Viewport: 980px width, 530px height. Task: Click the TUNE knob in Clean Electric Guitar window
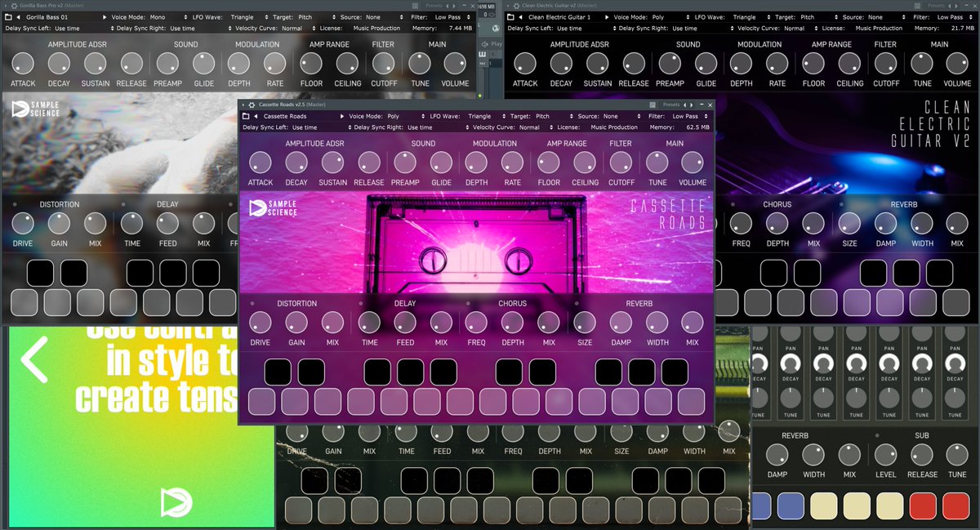click(922, 63)
